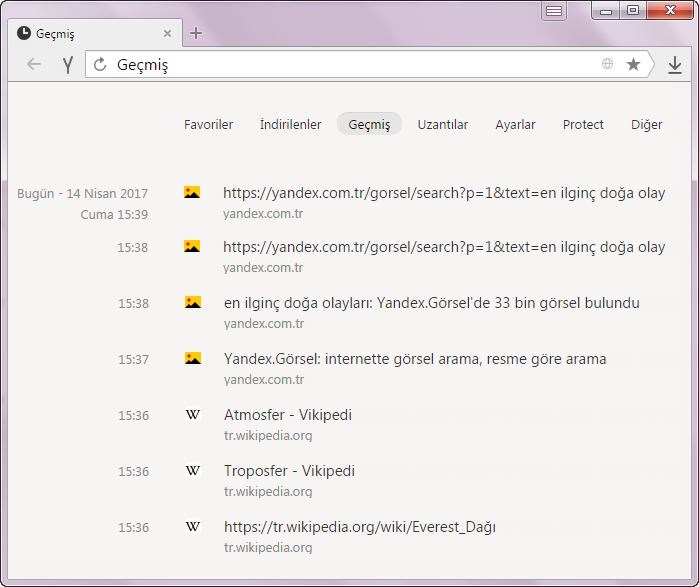Open 'en ilginç doğa olayları' history entry
699x587 pixels.
432,303
